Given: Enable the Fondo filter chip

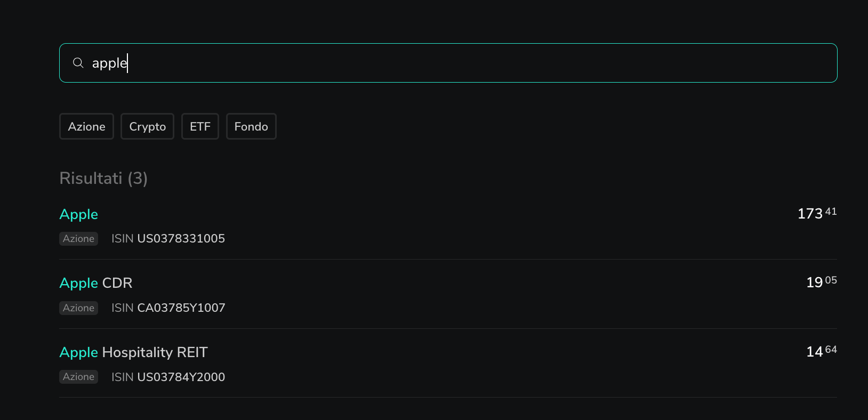Looking at the screenshot, I should tap(251, 126).
